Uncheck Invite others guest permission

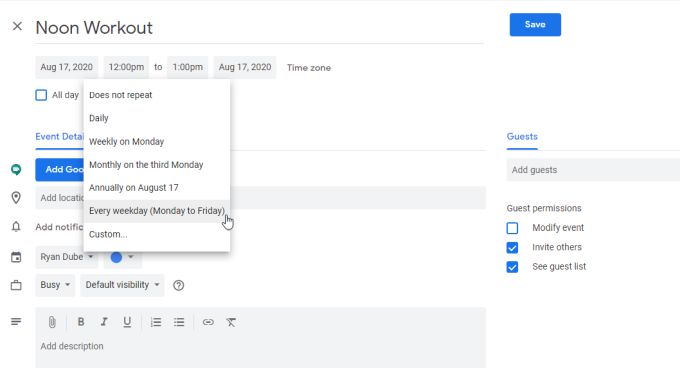coord(512,248)
